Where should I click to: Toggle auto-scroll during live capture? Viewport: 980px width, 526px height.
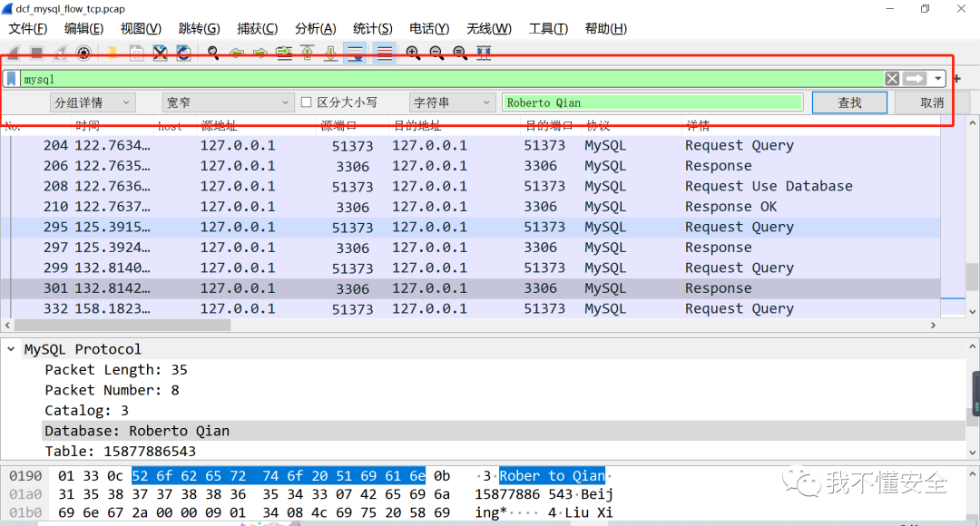(x=355, y=54)
